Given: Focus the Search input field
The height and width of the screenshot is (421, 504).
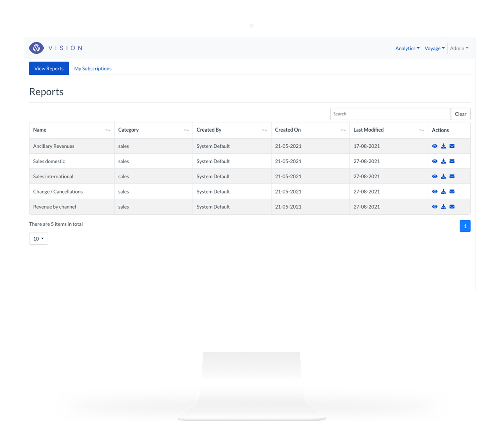Looking at the screenshot, I should 390,114.
